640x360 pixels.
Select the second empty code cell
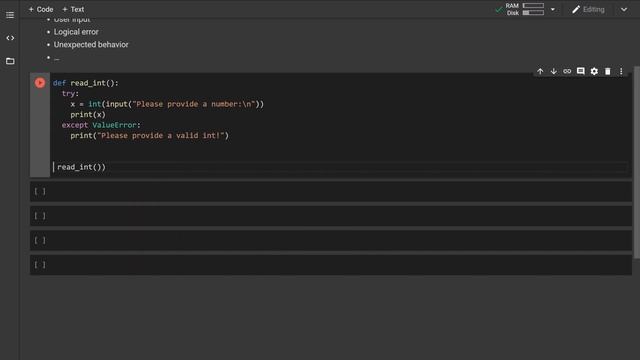tap(331, 216)
